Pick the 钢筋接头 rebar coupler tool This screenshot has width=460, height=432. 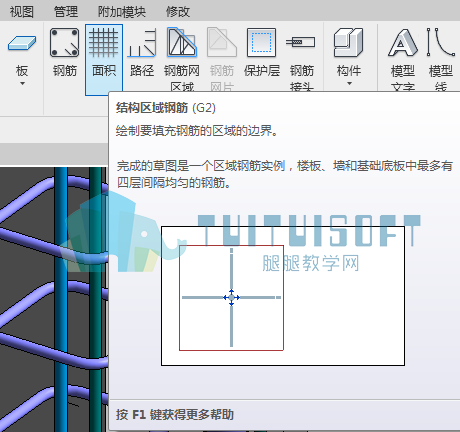(x=301, y=58)
